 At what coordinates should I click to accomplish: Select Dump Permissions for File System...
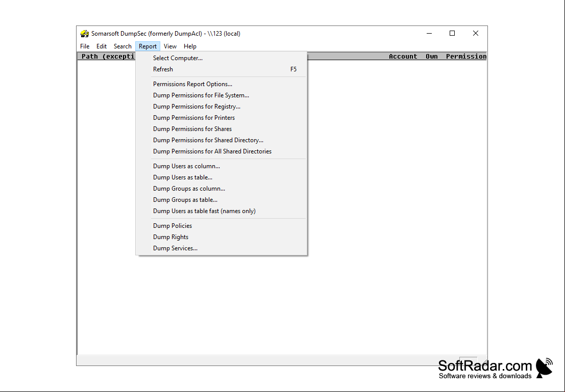click(221, 95)
